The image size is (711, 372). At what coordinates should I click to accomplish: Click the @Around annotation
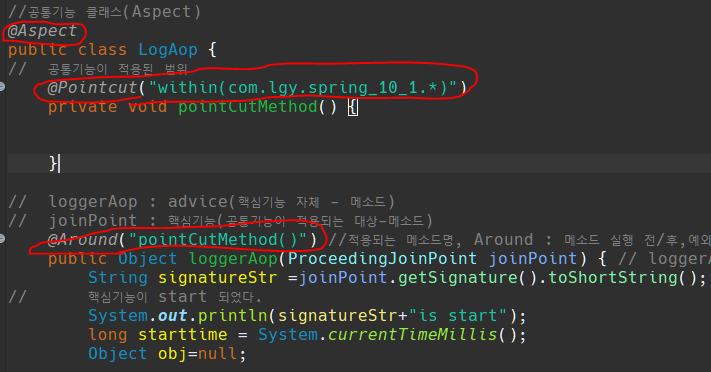click(x=83, y=240)
